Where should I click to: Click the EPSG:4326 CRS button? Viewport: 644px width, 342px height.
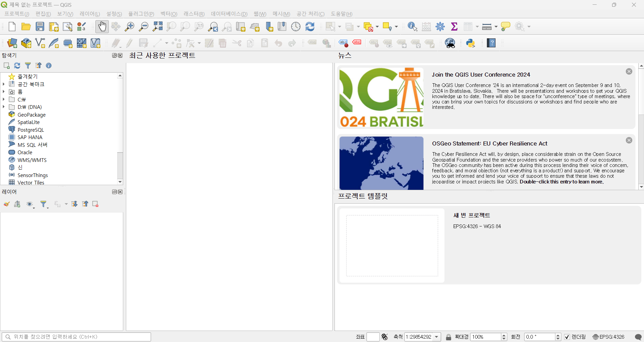[608, 337]
